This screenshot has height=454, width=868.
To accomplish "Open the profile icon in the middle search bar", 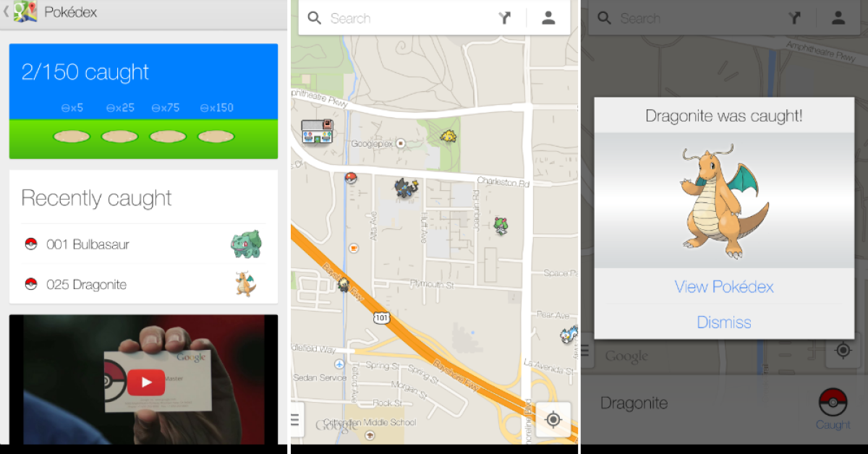I will 548,19.
